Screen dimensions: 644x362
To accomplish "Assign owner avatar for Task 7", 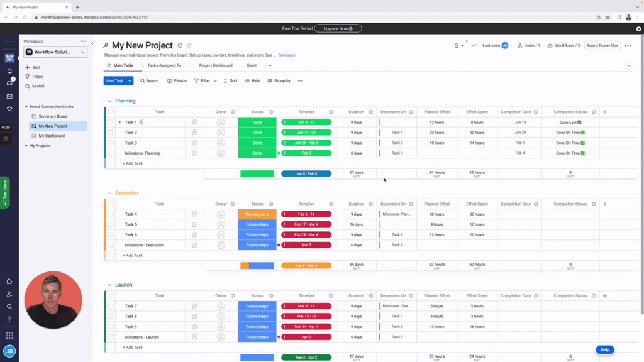I will tap(221, 306).
